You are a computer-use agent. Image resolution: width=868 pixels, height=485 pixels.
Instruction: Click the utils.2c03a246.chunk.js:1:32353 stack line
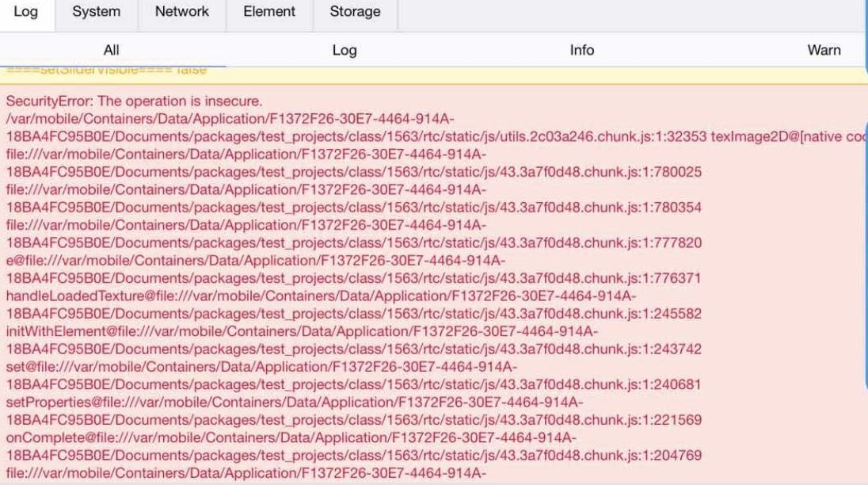coord(356,136)
